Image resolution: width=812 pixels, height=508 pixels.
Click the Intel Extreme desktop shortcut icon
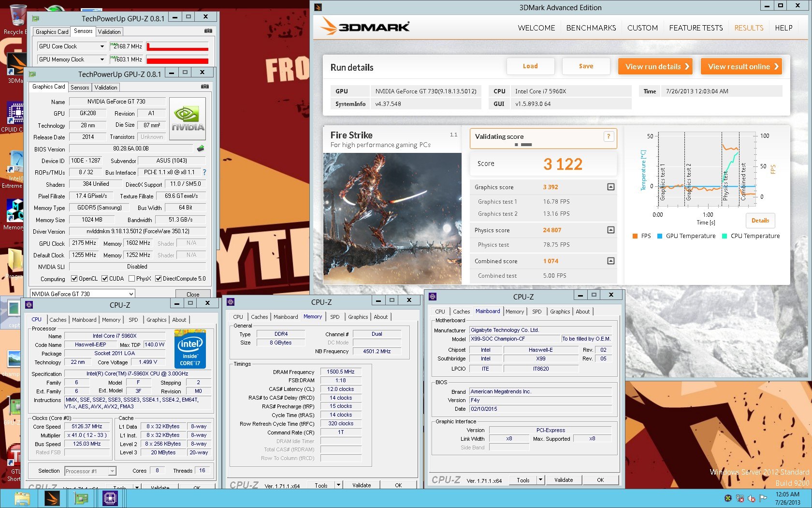tap(14, 163)
